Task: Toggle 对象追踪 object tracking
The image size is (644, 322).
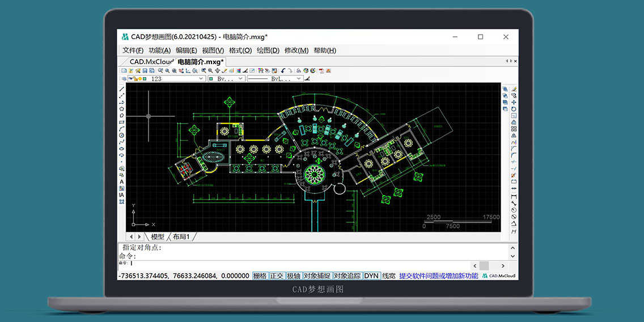Action: coord(348,276)
